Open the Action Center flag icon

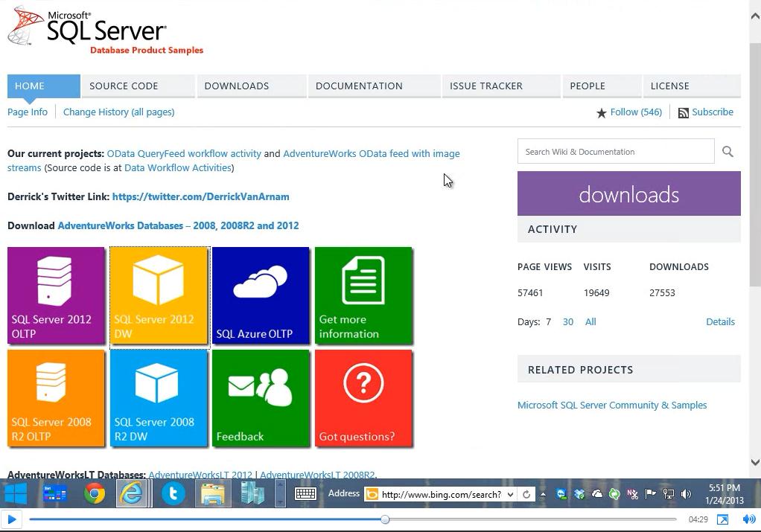coord(650,494)
